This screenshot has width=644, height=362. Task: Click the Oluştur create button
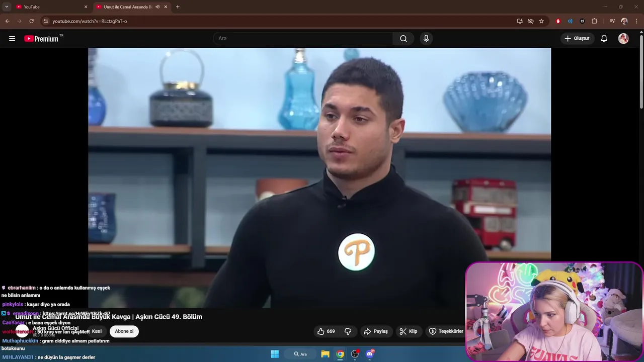click(x=577, y=39)
